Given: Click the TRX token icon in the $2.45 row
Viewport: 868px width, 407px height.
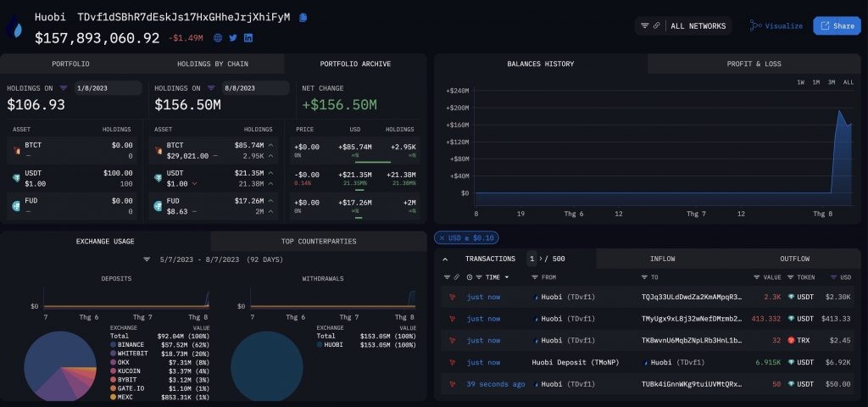Looking at the screenshot, I should 791,341.
